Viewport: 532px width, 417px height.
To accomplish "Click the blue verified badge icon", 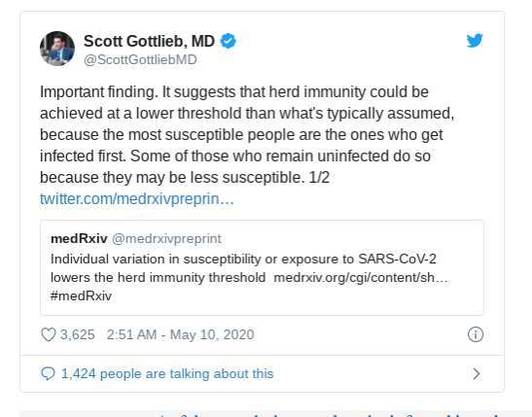I will pyautogui.click(x=228, y=41).
